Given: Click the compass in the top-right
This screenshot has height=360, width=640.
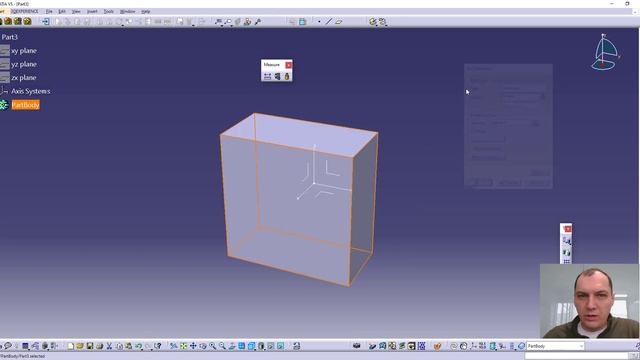Looking at the screenshot, I should click(606, 53).
